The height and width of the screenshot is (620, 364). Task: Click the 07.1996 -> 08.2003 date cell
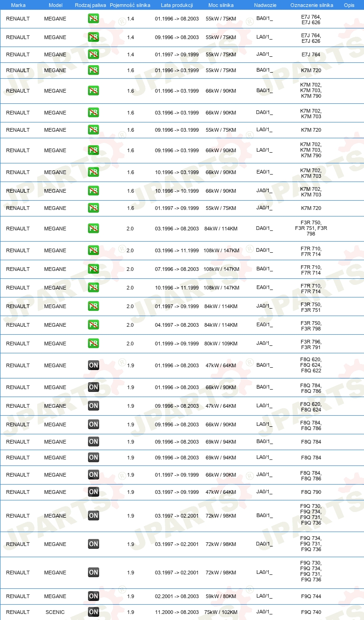[177, 269]
